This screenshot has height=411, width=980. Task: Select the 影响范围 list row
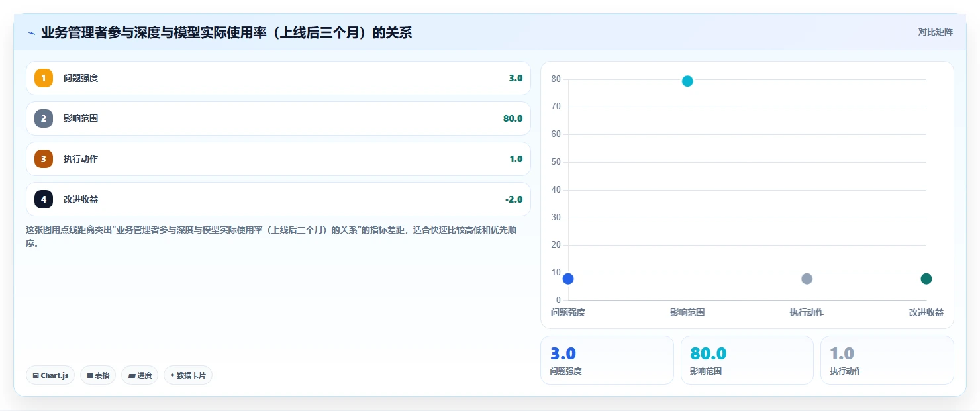coord(278,118)
